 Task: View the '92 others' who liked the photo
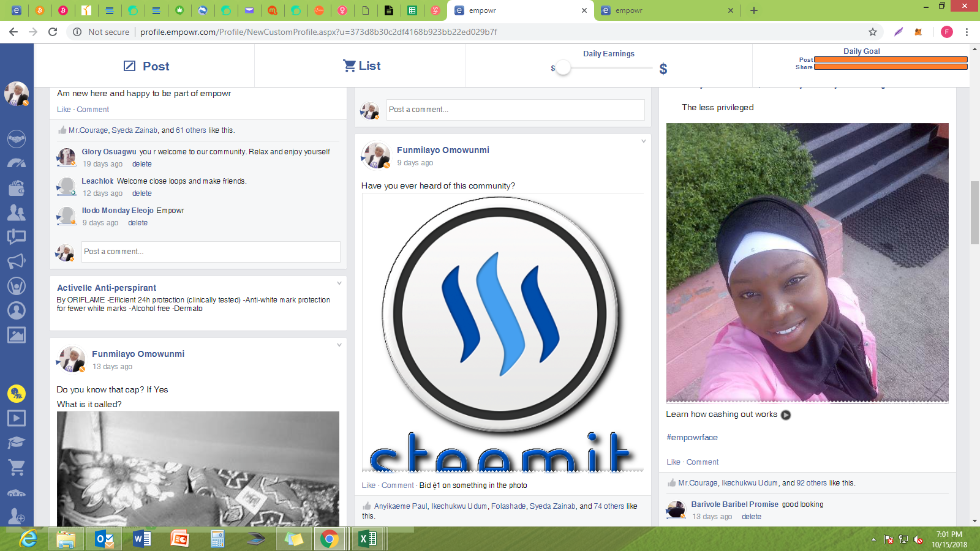pyautogui.click(x=812, y=483)
